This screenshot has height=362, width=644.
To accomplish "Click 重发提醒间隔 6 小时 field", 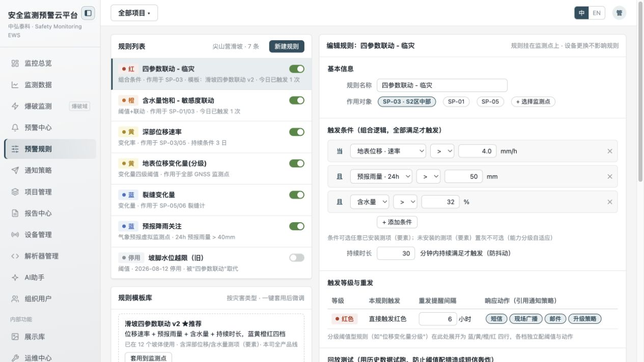I will coord(438,319).
